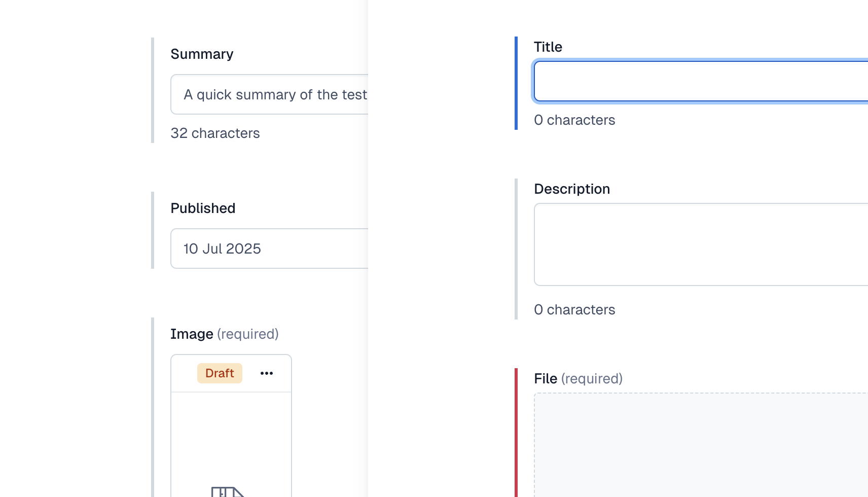Open the Image options three-dot menu
868x497 pixels.
point(267,373)
